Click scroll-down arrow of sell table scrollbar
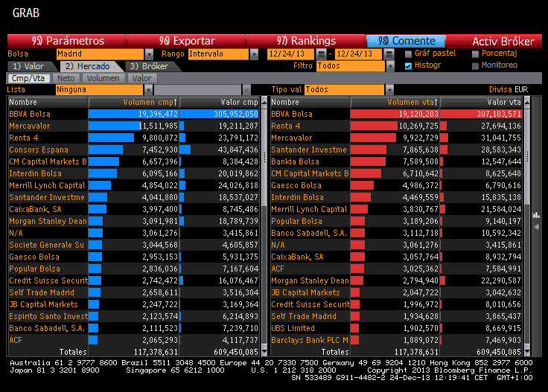 527,352
